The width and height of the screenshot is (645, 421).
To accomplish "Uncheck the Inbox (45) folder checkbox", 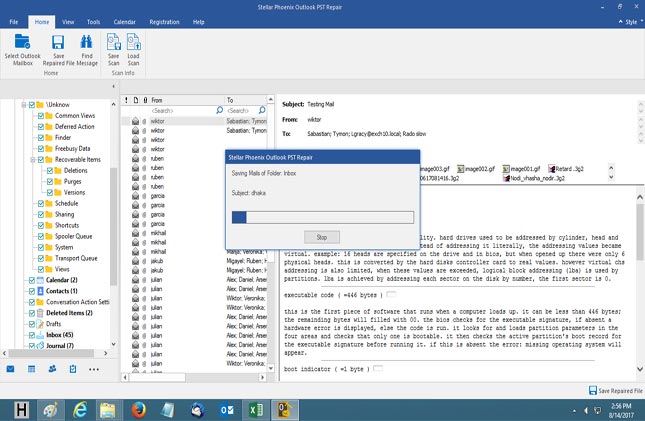I will 32,335.
